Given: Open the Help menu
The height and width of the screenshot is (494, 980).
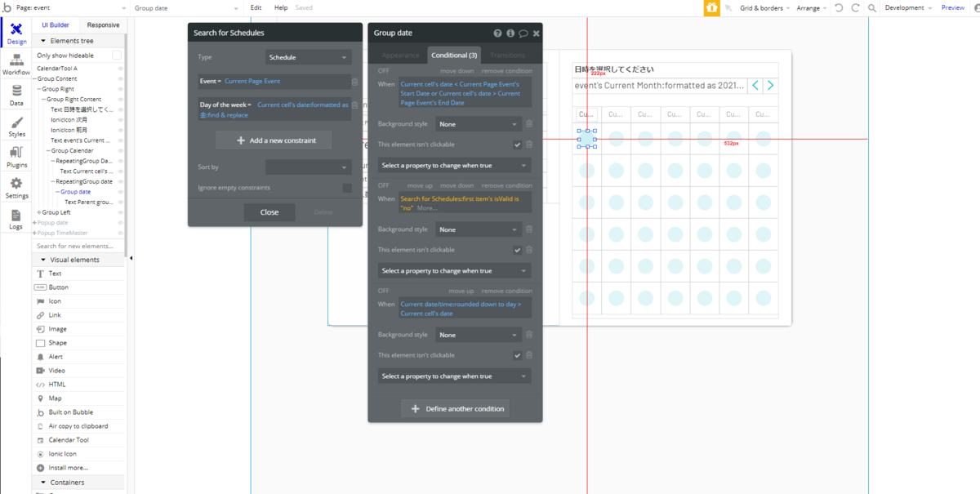Looking at the screenshot, I should 281,7.
